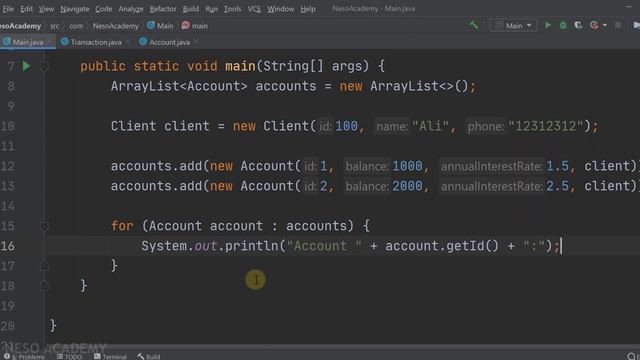640x360 pixels.
Task: Click the annualInterestRate value 2.5
Action: 558,186
